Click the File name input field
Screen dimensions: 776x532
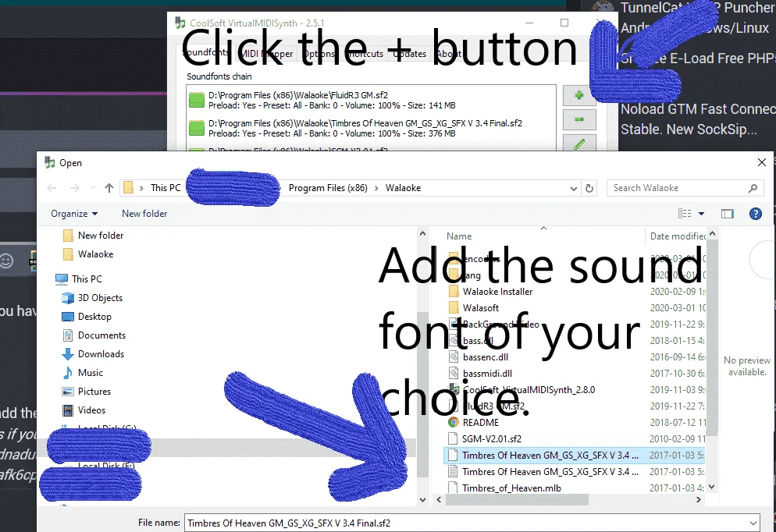click(472, 523)
